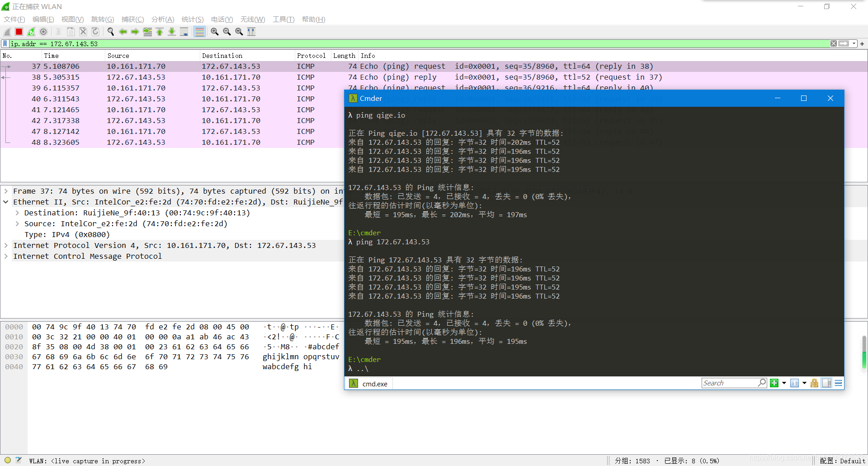Open Cmder hamburger settings menu
The width and height of the screenshot is (868, 466).
point(838,383)
